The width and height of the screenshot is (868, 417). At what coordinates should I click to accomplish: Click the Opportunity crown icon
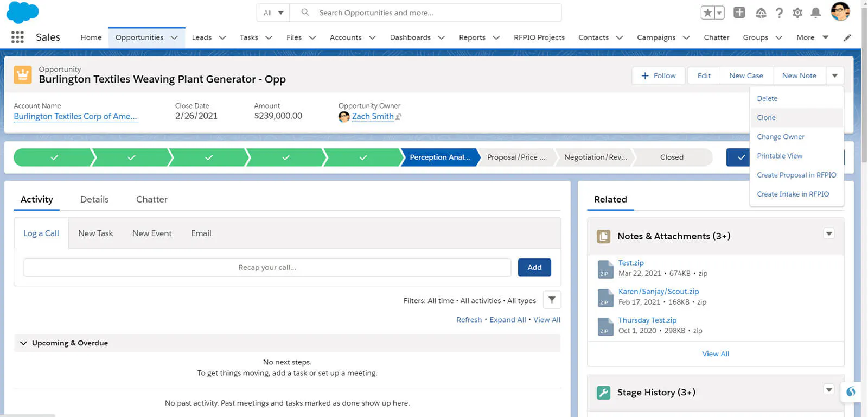pos(22,74)
